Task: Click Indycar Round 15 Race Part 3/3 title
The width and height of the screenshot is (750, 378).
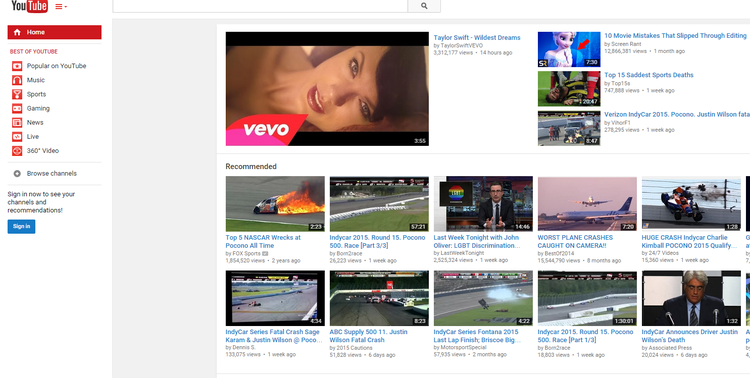Action: (x=377, y=242)
